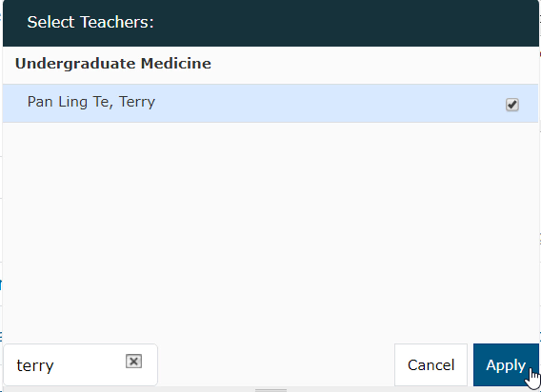Clear the 'terry' search text with X icon
Image resolution: width=541 pixels, height=392 pixels.
coord(133,362)
